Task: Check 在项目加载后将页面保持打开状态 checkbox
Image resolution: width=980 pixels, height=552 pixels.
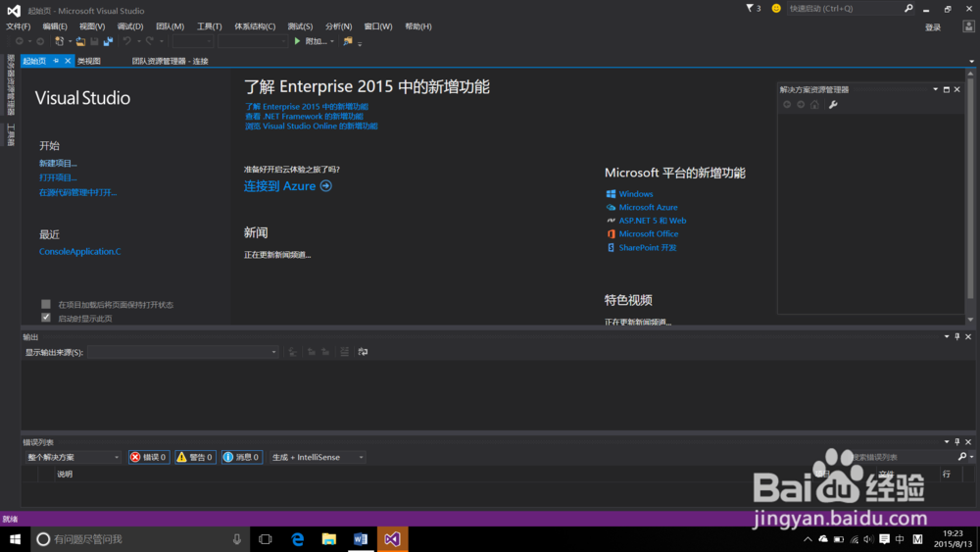Action: (46, 304)
